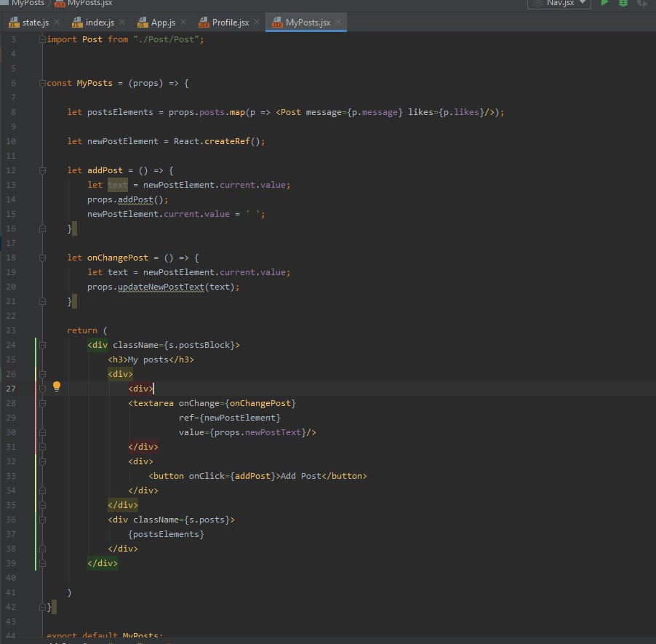Click the highlighted text variable on line 13
The width and height of the screenshot is (656, 644).
[118, 185]
